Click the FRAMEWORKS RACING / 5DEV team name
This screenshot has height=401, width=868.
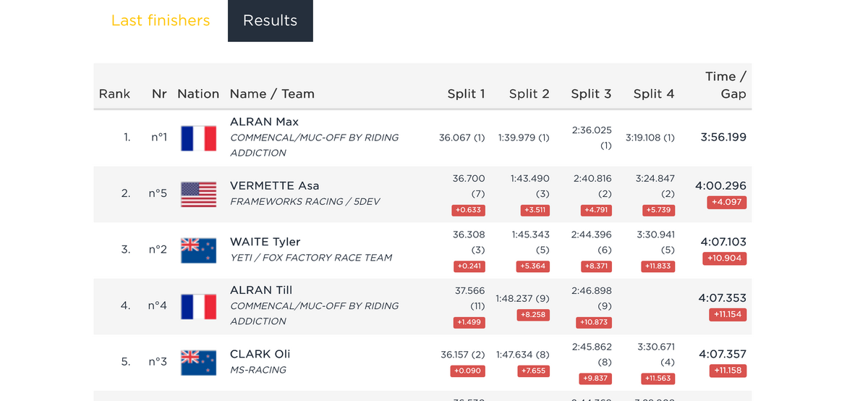tap(305, 202)
